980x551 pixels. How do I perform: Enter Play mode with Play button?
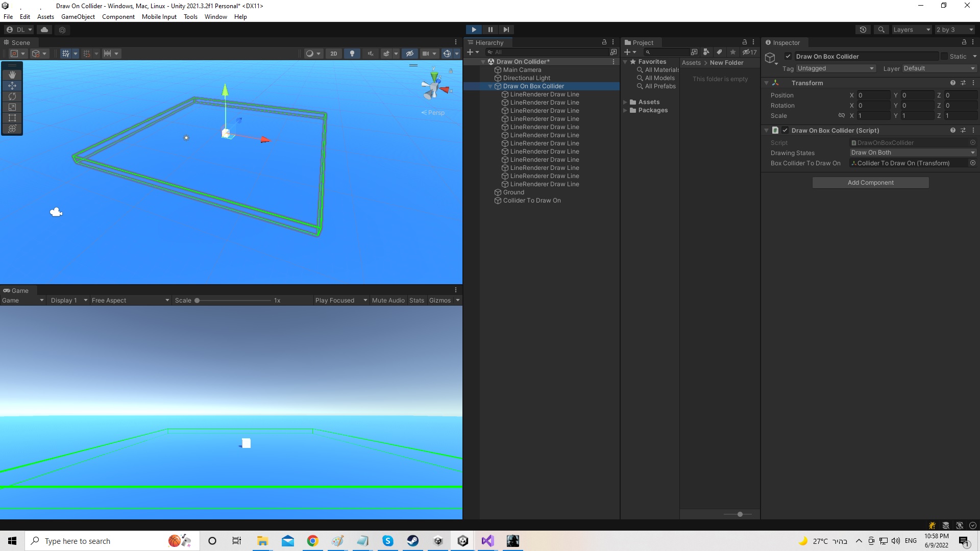point(474,30)
